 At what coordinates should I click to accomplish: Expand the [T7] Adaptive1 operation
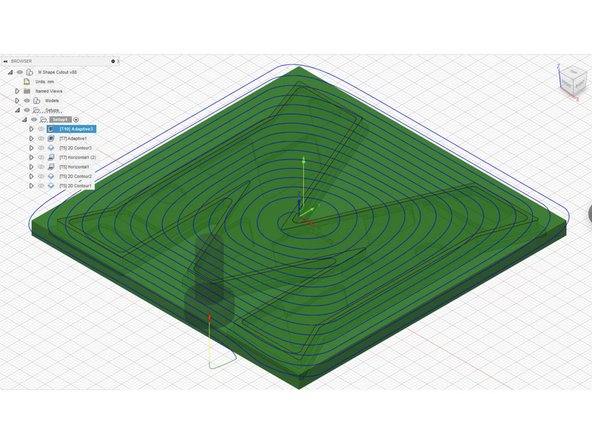coord(31,139)
